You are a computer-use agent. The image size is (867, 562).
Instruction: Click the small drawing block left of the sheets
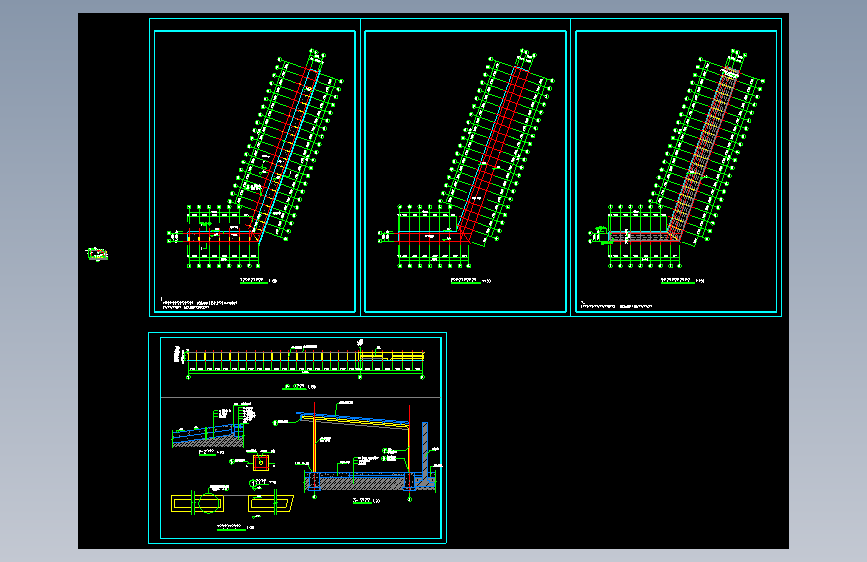pyautogui.click(x=97, y=254)
